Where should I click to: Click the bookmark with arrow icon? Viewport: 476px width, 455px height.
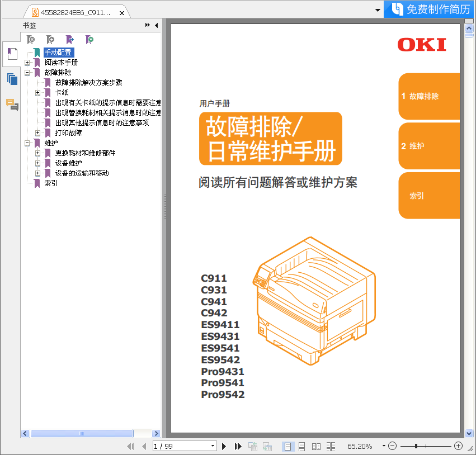tap(70, 40)
